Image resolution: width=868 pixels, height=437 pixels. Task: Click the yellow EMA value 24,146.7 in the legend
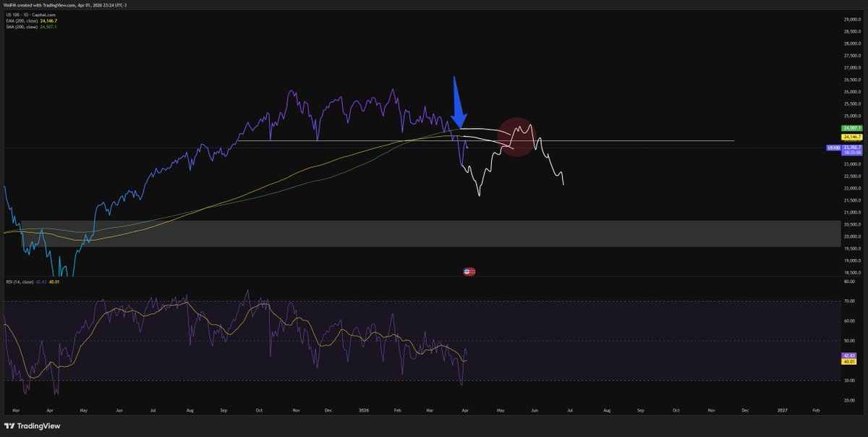point(50,21)
